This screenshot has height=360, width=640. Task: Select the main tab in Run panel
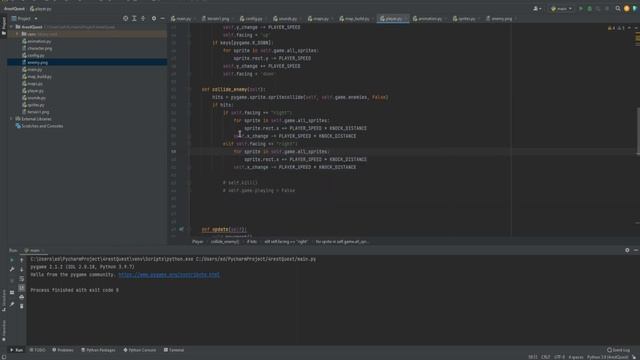pos(34,250)
